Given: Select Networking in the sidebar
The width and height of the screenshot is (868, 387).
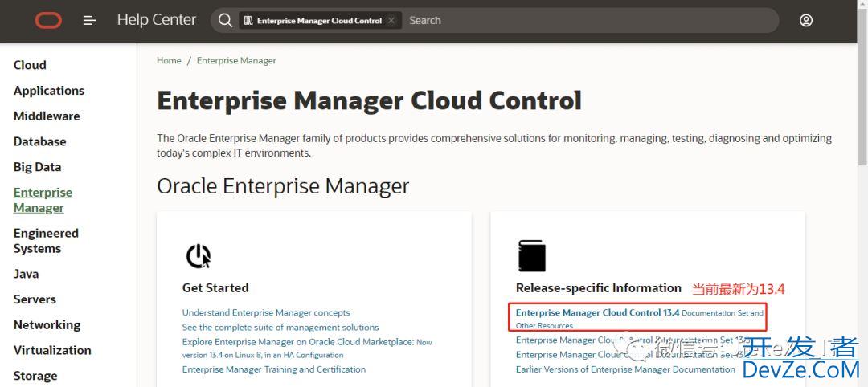Looking at the screenshot, I should [47, 325].
